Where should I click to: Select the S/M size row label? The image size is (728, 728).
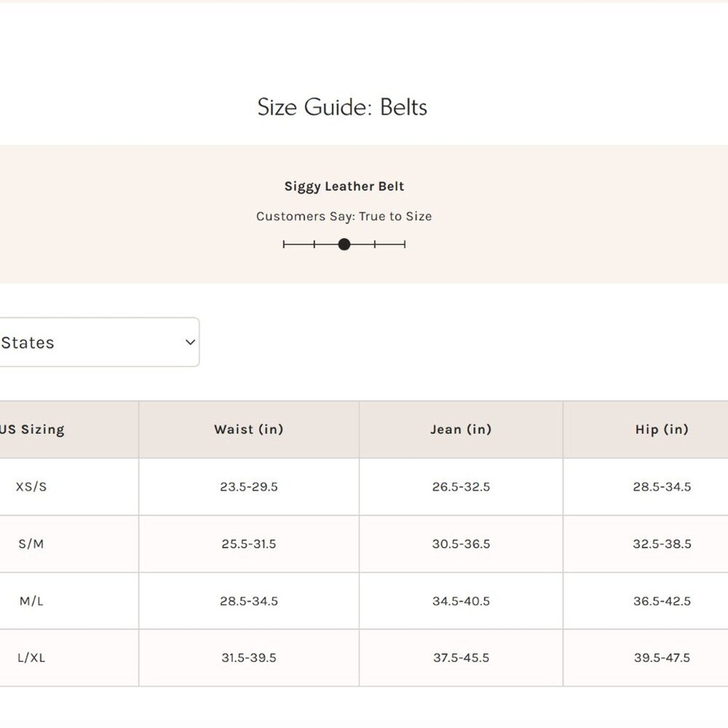click(x=31, y=544)
